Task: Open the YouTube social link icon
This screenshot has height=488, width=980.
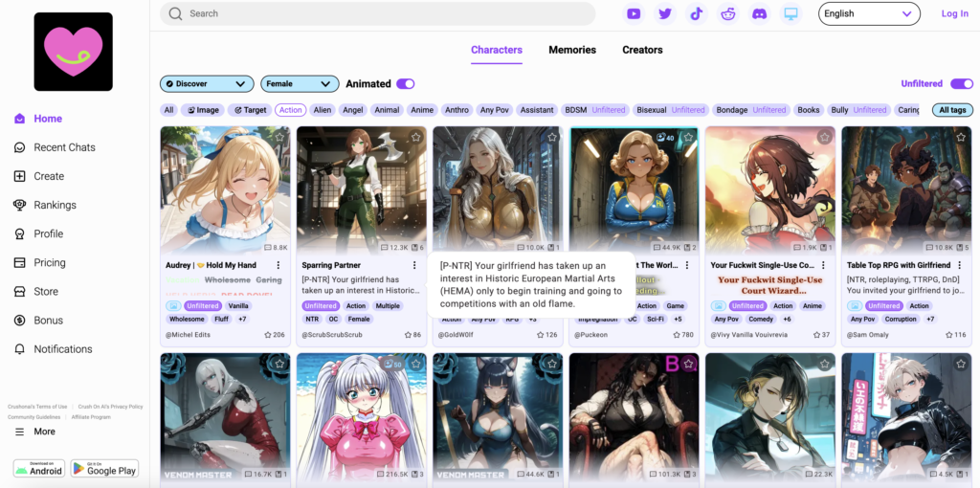Action: click(634, 13)
